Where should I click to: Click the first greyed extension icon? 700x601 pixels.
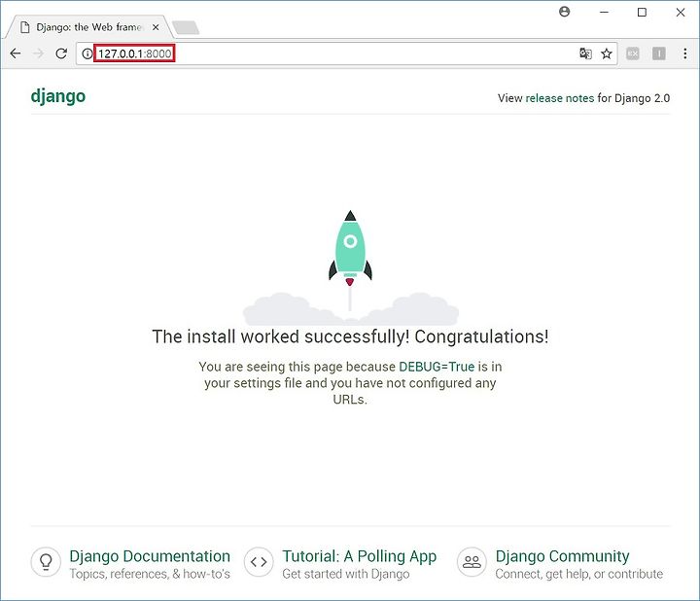tap(633, 53)
